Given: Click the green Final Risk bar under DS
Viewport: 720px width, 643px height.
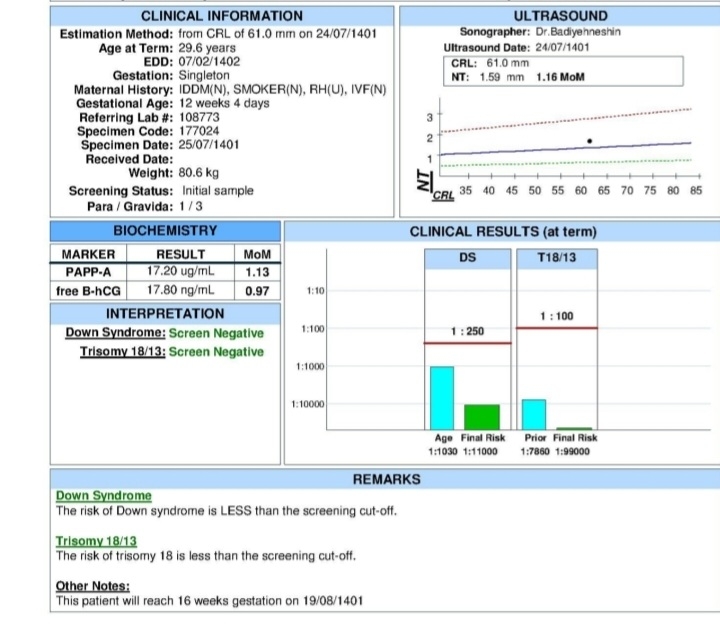Looking at the screenshot, I should 481,416.
